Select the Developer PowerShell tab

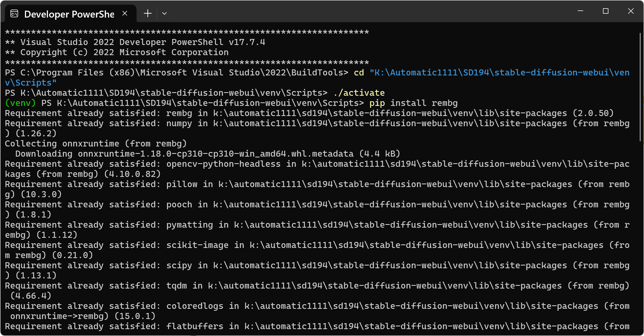pyautogui.click(x=69, y=13)
